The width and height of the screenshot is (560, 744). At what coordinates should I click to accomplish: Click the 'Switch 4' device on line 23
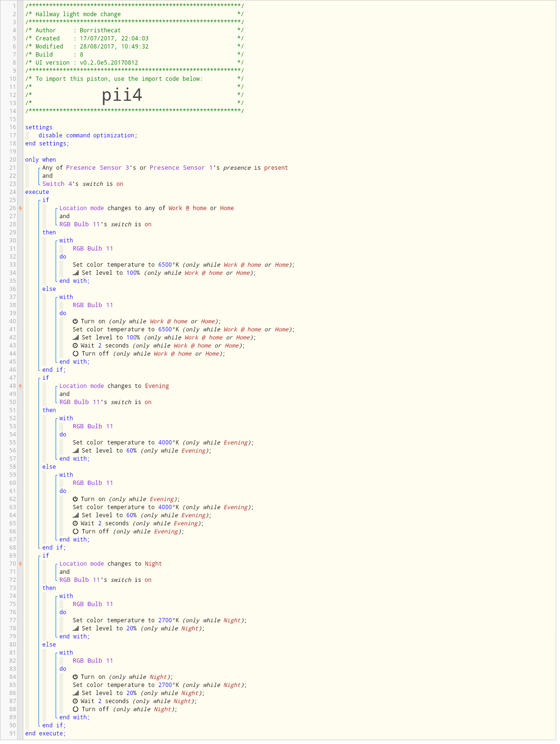point(58,184)
